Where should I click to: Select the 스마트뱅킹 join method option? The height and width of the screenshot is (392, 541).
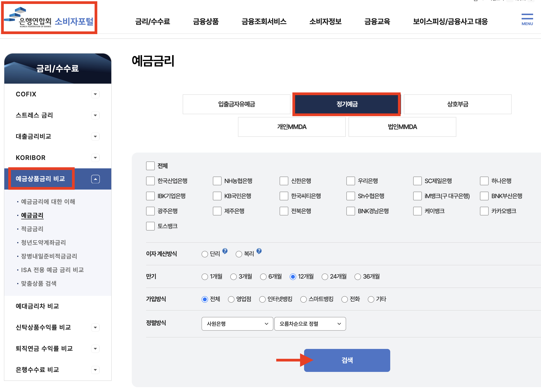pos(303,299)
